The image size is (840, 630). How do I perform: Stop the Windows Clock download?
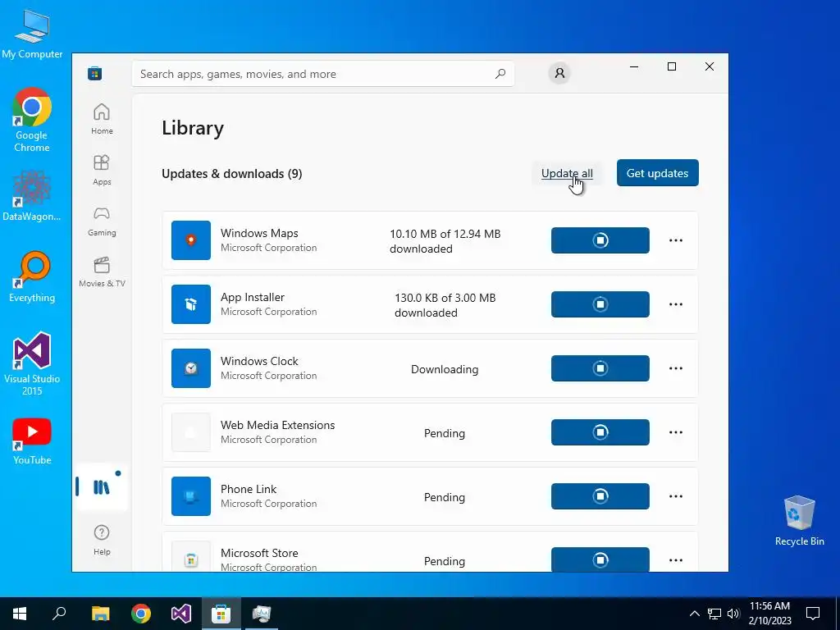point(600,368)
